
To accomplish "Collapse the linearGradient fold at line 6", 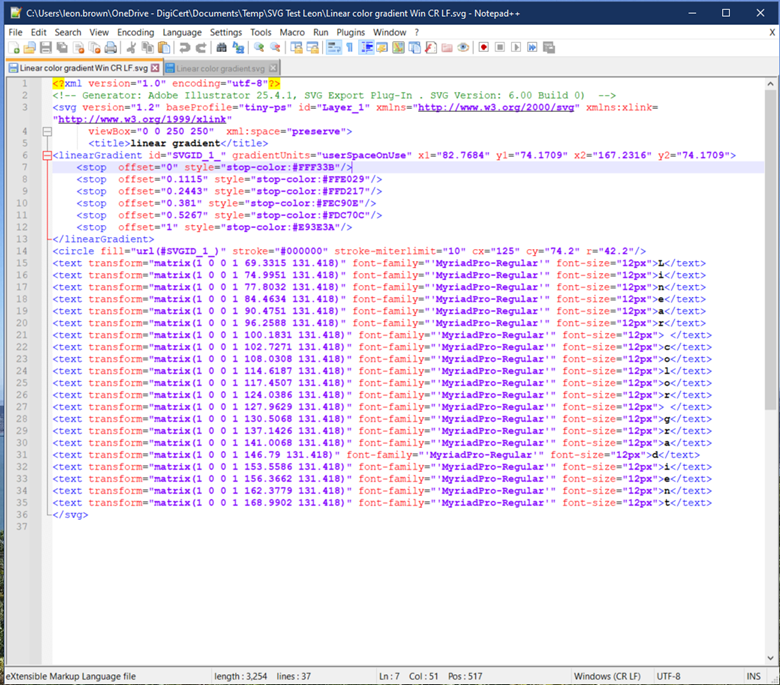I will [x=47, y=156].
